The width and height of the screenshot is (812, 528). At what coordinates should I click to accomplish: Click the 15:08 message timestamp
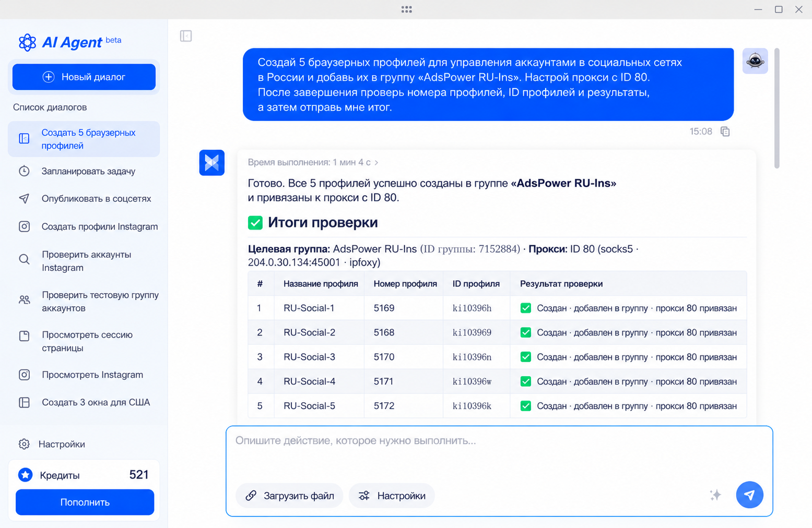pyautogui.click(x=701, y=131)
